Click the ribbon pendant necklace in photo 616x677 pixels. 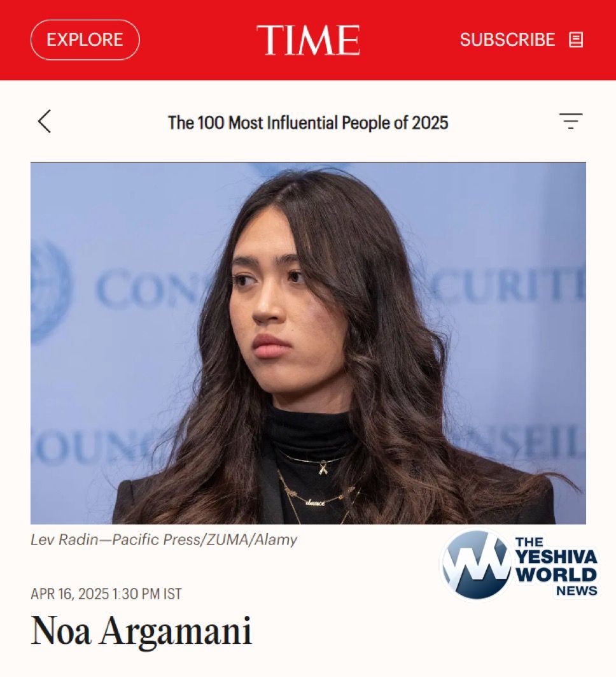pos(323,467)
